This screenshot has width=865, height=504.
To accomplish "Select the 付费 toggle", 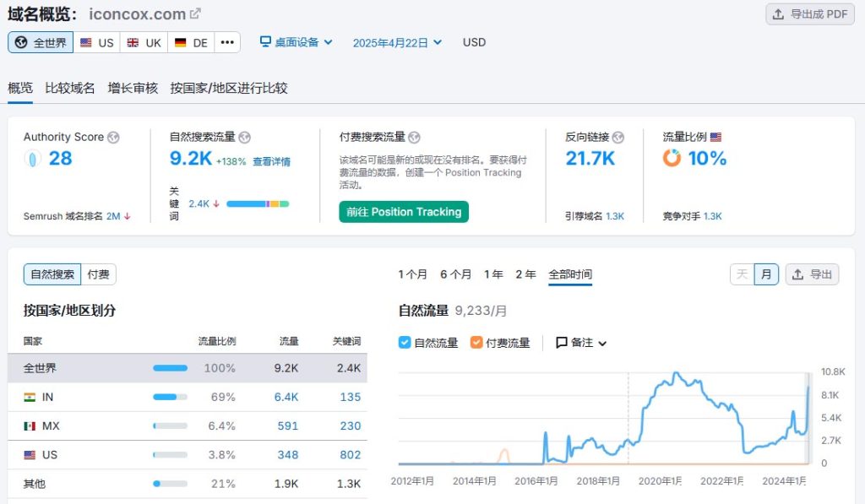I will [99, 274].
